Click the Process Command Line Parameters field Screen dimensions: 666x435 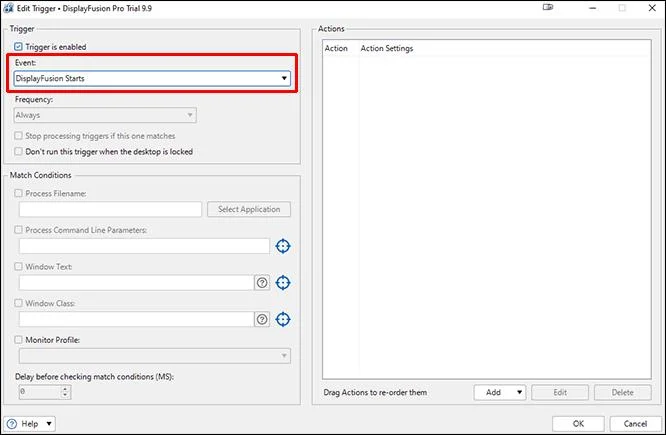[144, 246]
